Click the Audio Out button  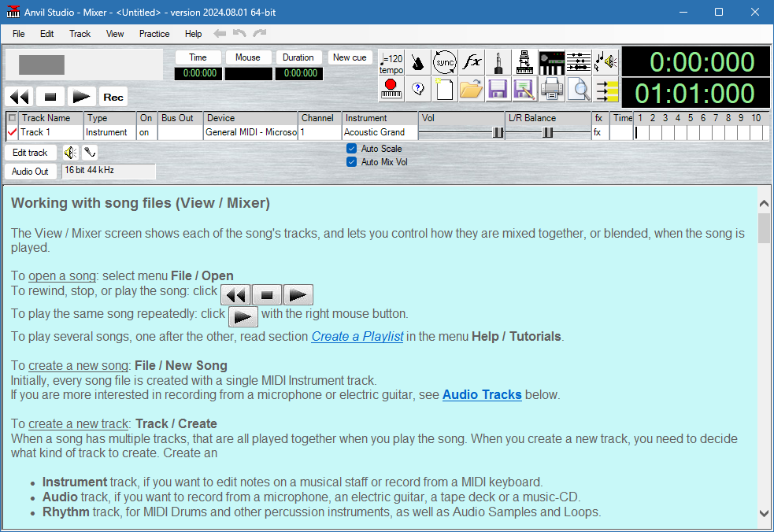tap(30, 172)
